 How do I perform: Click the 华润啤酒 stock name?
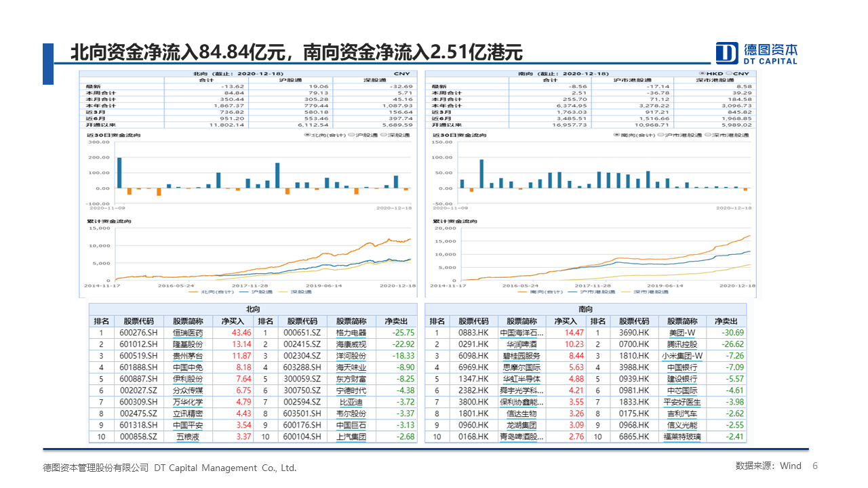pyautogui.click(x=521, y=344)
